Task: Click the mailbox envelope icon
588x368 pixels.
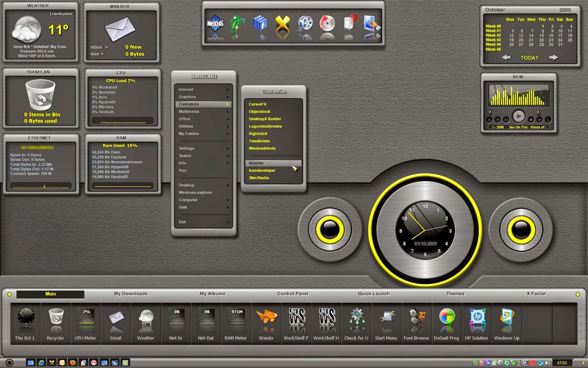Action: pyautogui.click(x=120, y=29)
